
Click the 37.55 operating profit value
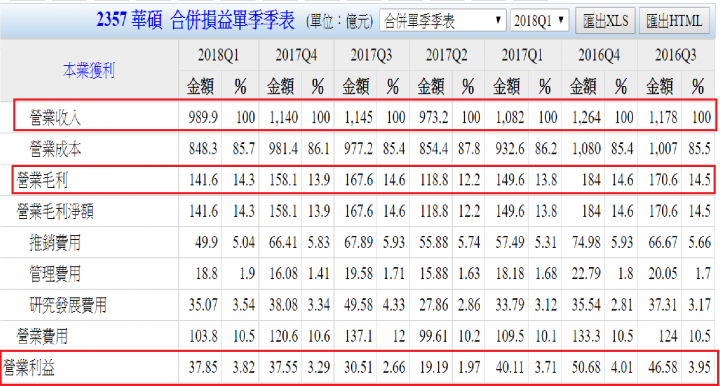click(284, 367)
